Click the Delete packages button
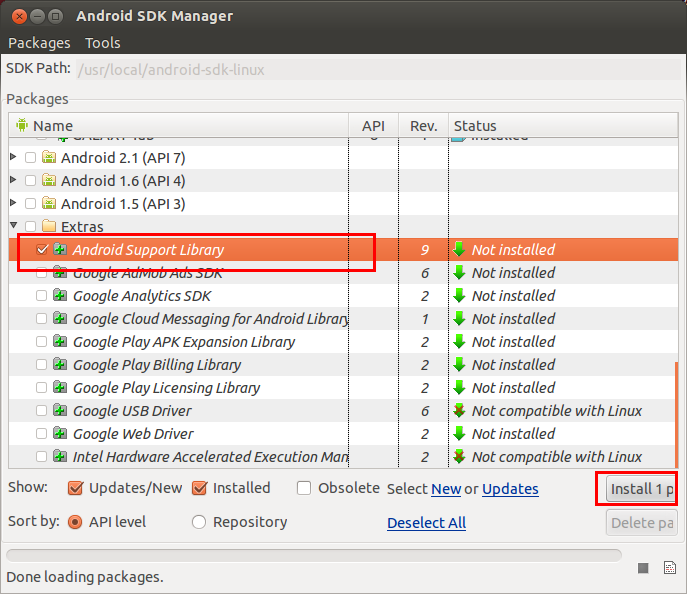This screenshot has height=594, width=687. click(x=641, y=523)
